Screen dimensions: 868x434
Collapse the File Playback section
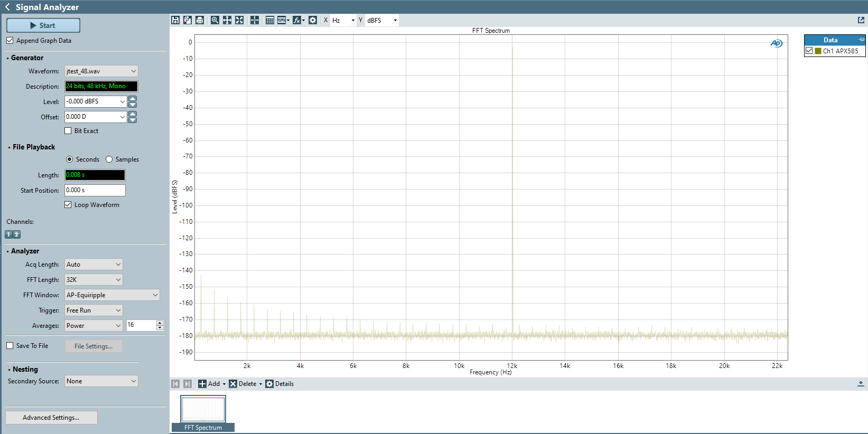[9, 147]
